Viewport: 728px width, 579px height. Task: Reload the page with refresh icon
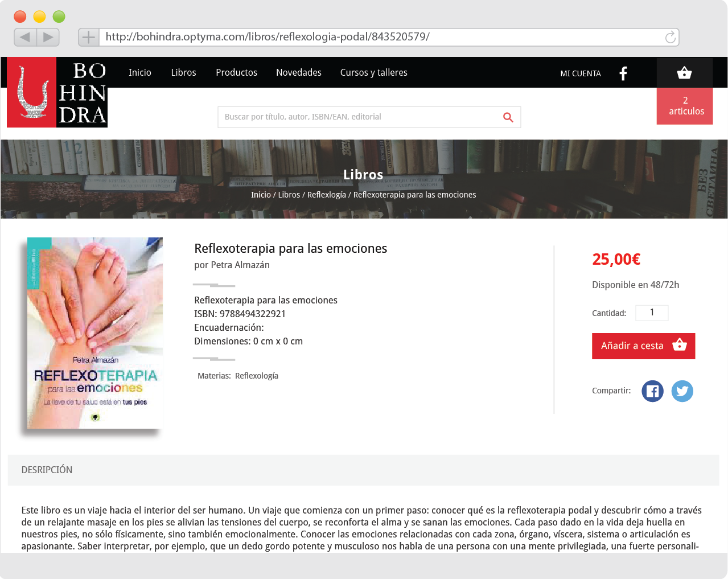coord(670,37)
